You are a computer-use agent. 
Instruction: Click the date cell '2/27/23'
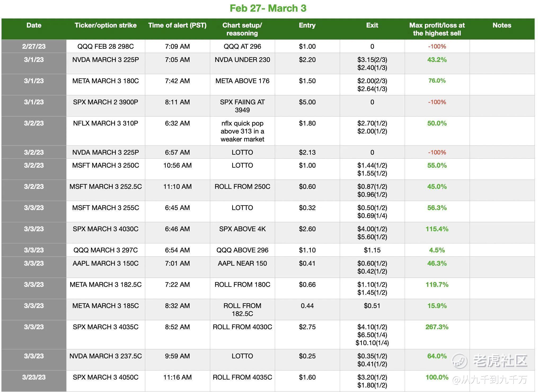[x=34, y=47]
